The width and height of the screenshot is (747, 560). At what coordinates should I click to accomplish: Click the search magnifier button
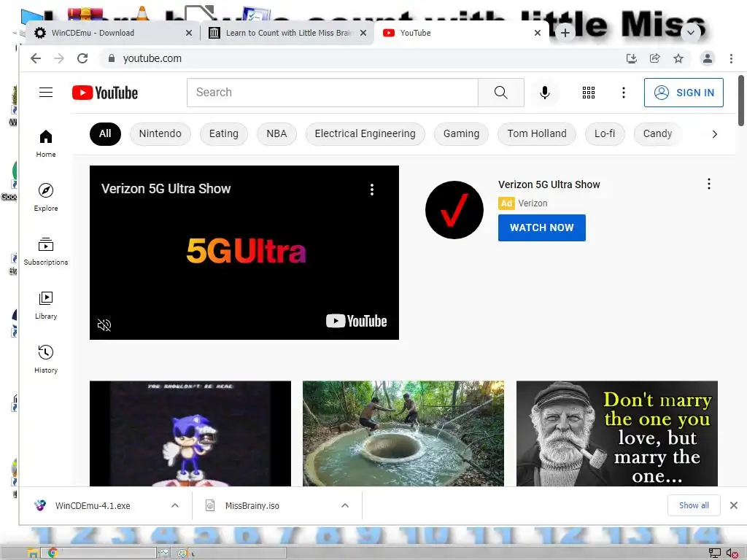pos(500,93)
